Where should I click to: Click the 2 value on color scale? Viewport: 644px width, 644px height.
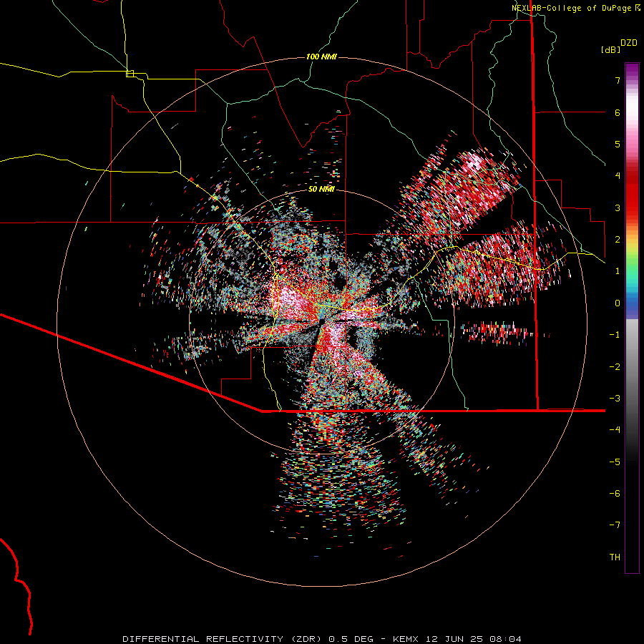pos(618,240)
